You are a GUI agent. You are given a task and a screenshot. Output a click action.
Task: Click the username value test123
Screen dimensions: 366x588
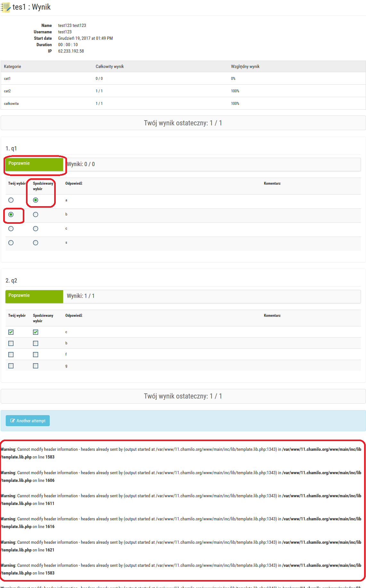[65, 32]
